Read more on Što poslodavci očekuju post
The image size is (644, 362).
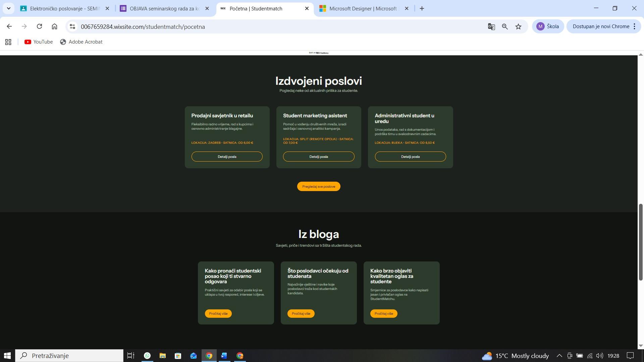pos(301,313)
